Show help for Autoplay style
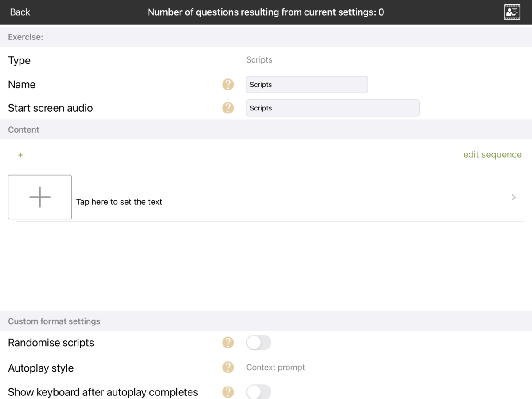Screen dimensions: 532x399 coord(228,367)
